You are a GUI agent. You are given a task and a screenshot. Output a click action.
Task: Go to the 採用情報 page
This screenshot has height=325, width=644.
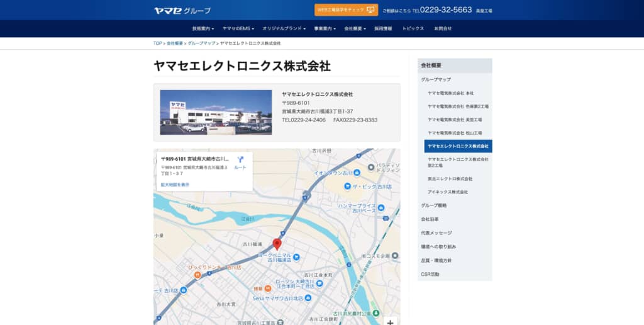(383, 29)
